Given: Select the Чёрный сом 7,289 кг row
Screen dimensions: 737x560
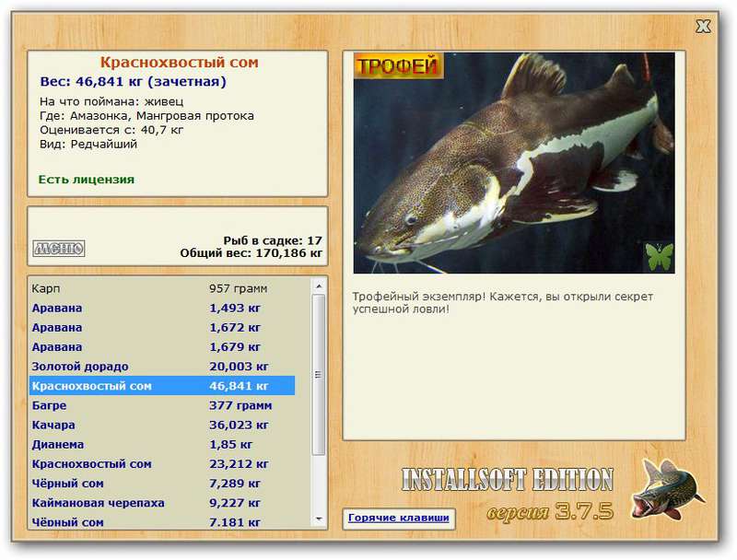Looking at the screenshot, I should click(x=162, y=484).
